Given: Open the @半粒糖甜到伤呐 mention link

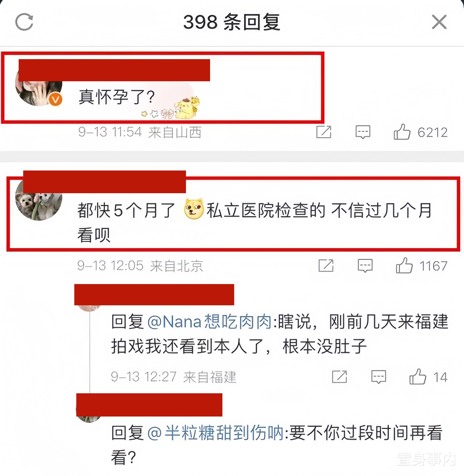Looking at the screenshot, I should point(216,433).
